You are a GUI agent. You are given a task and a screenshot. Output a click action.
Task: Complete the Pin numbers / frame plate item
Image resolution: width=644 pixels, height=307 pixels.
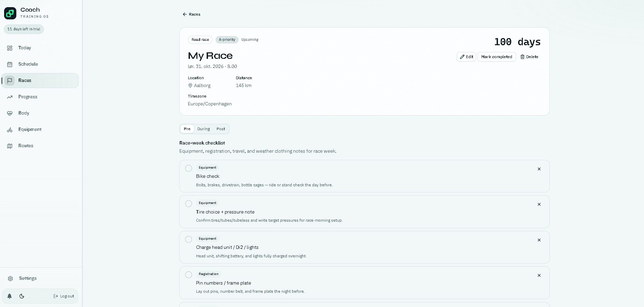189,275
